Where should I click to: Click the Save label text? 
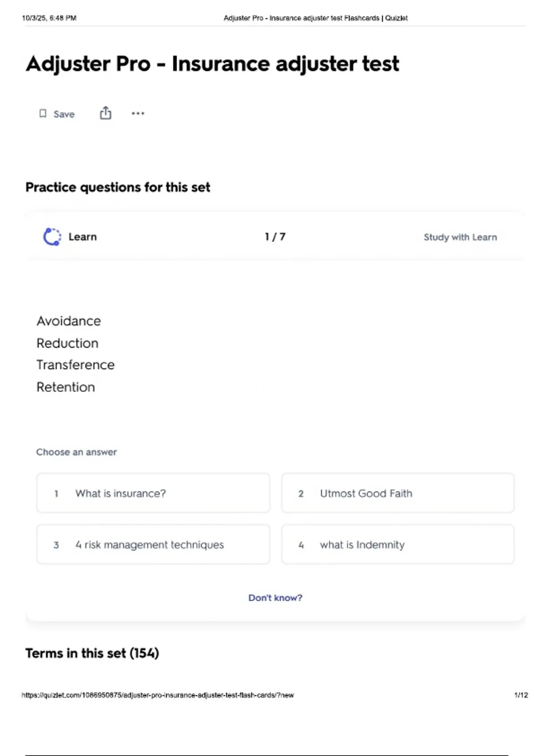(64, 114)
